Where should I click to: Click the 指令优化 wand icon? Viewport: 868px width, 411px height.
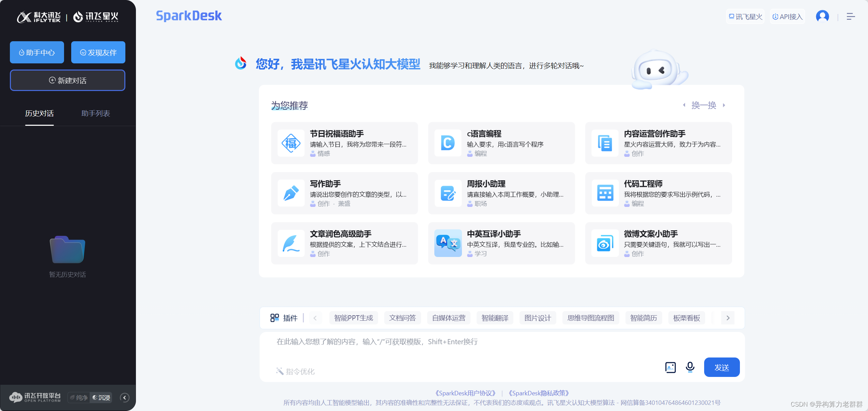pyautogui.click(x=280, y=371)
